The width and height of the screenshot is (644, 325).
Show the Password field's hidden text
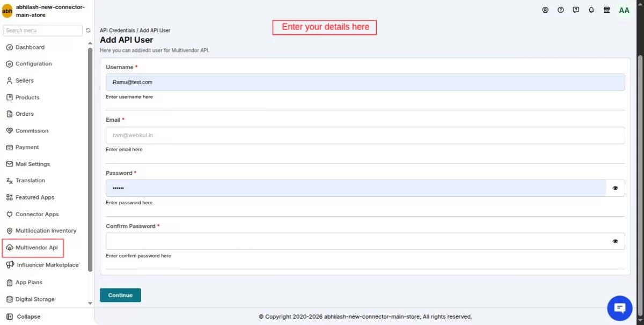(615, 188)
